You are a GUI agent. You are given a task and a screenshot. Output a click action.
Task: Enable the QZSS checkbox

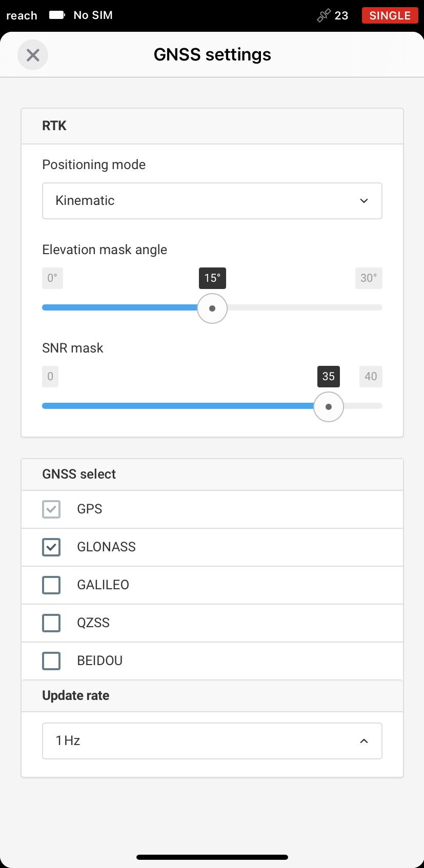51,623
